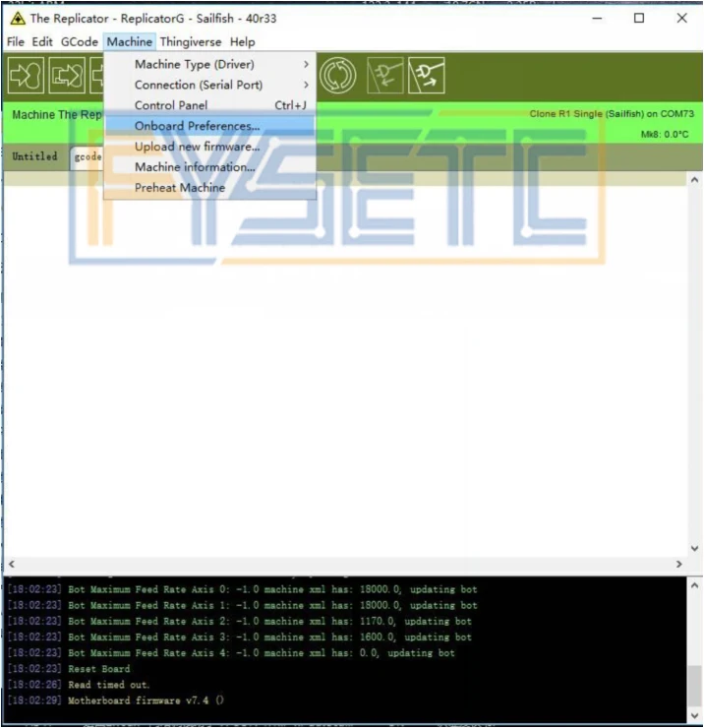Click the Disconnect plug toolbar icon
This screenshot has width=704, height=728.
pos(427,75)
